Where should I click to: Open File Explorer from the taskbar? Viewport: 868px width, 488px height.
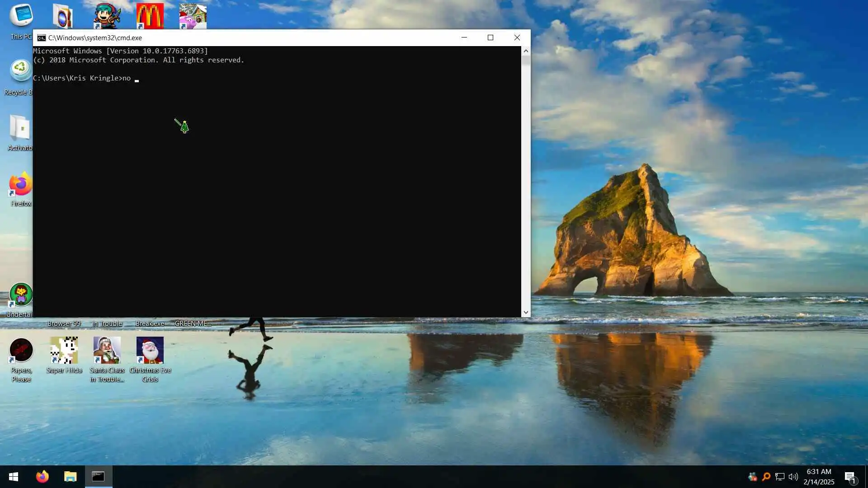(71, 477)
